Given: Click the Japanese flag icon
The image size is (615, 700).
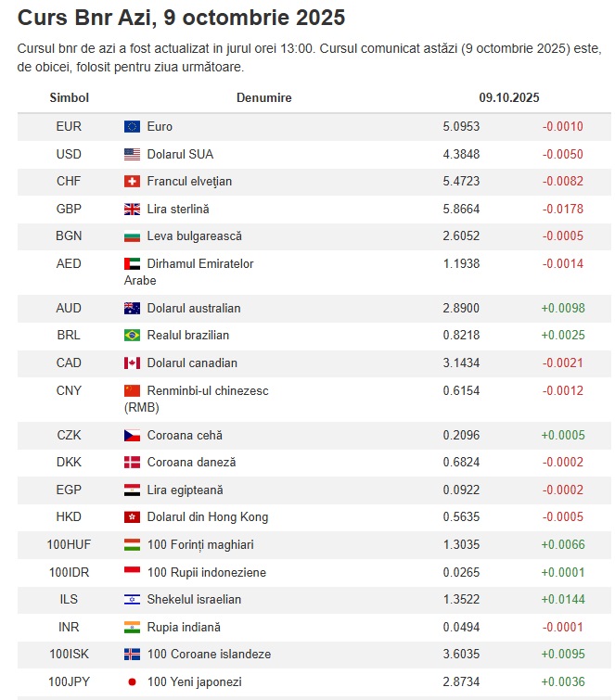Looking at the screenshot, I should point(132,682).
